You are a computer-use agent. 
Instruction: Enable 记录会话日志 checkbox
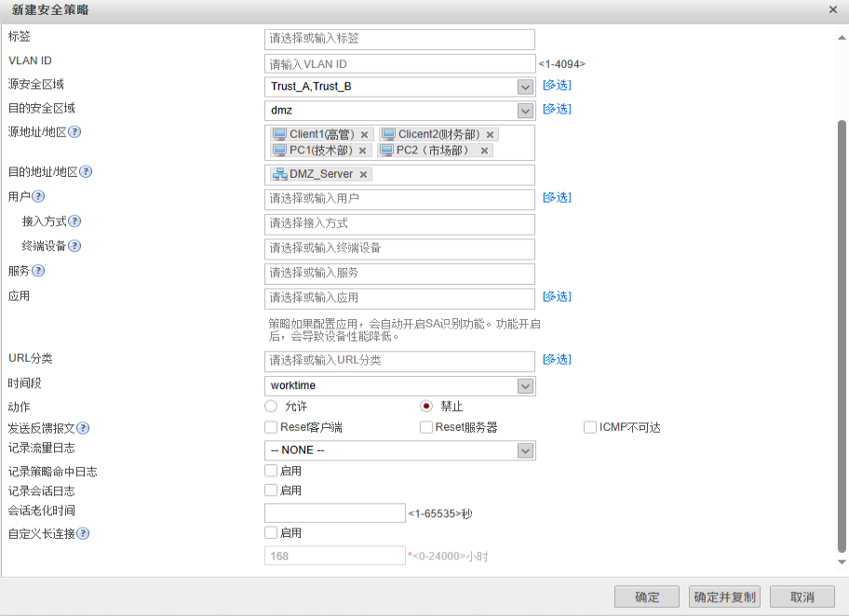click(271, 489)
